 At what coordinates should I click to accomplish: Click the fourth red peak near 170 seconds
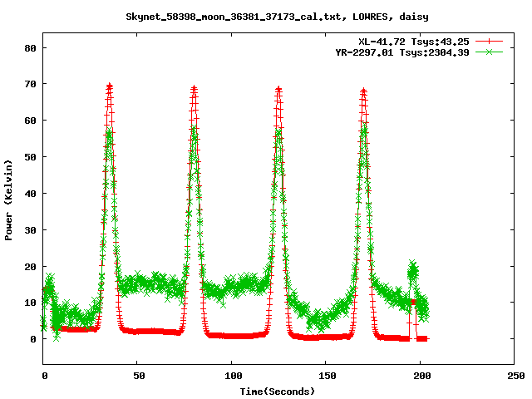(364, 91)
